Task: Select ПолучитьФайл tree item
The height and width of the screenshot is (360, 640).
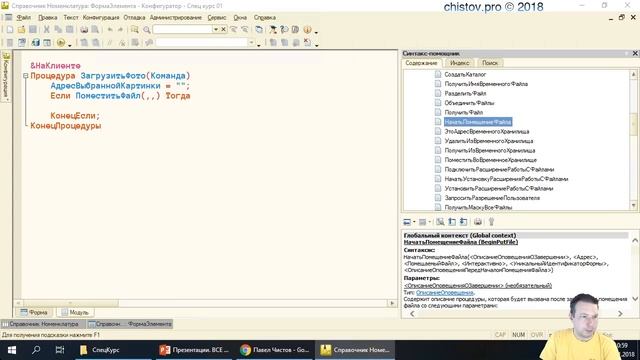Action: click(x=463, y=112)
